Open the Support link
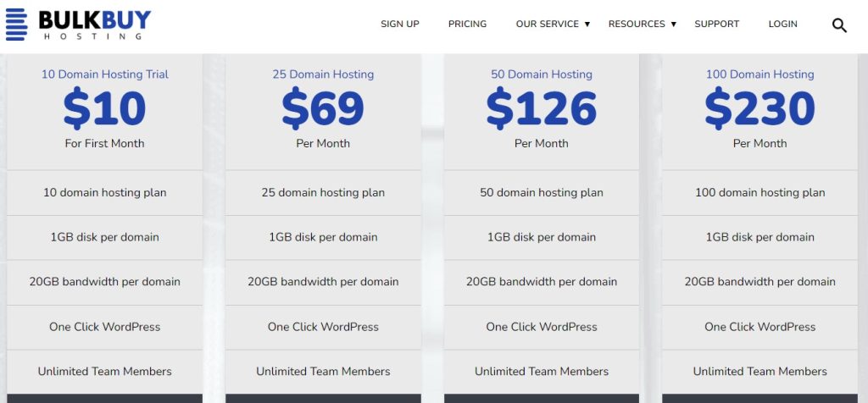 coord(716,25)
